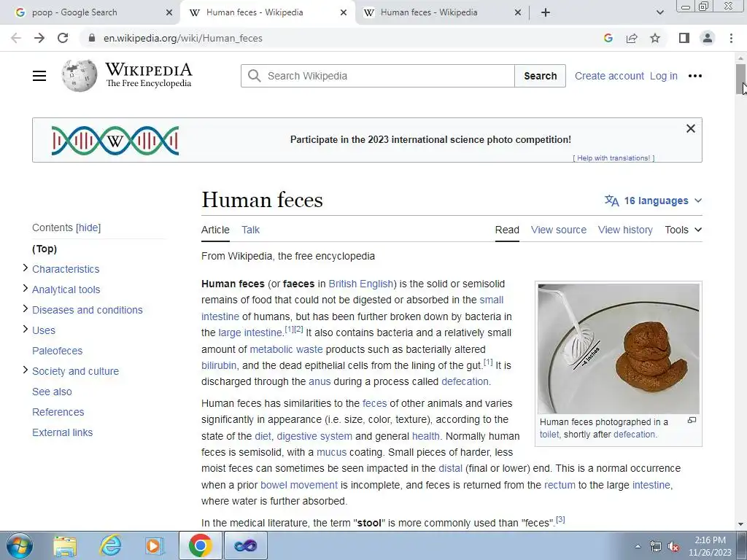Viewport: 747px width, 560px height.
Task: Click the Search button
Action: [541, 76]
